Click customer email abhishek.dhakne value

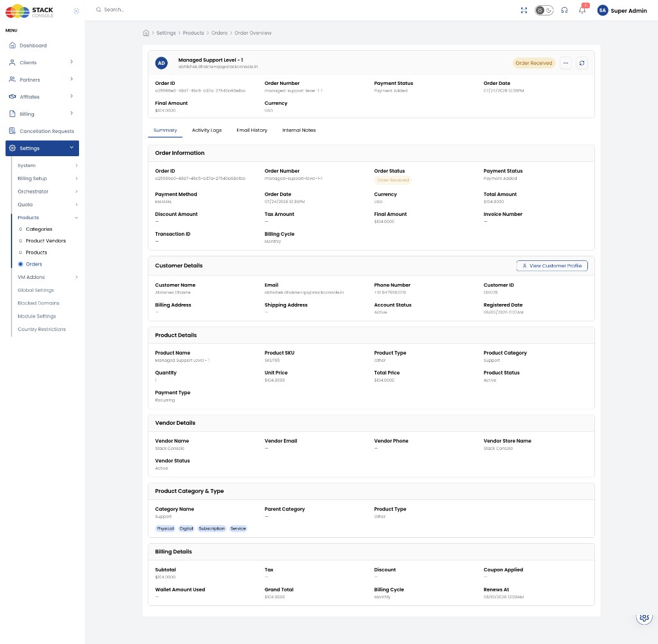[x=304, y=292]
